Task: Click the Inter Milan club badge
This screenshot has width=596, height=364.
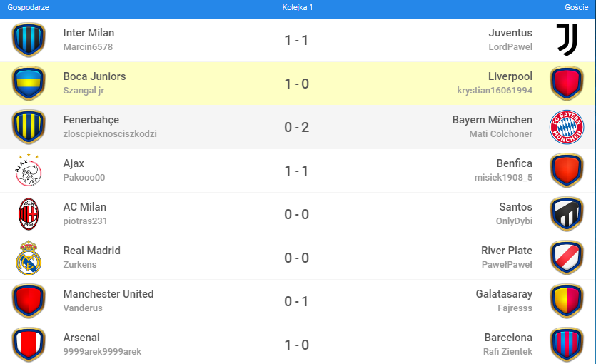Action: 29,39
